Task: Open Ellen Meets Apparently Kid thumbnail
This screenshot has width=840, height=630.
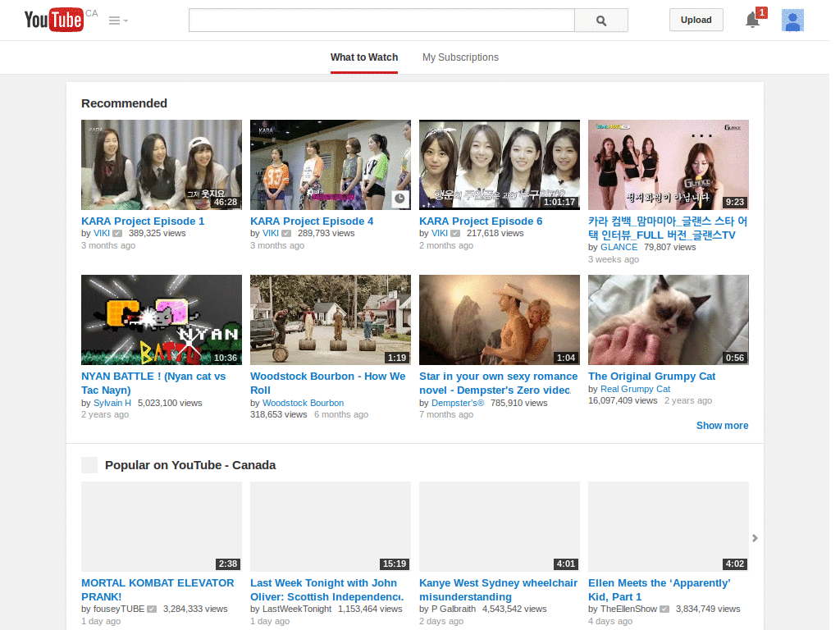Action: click(668, 527)
